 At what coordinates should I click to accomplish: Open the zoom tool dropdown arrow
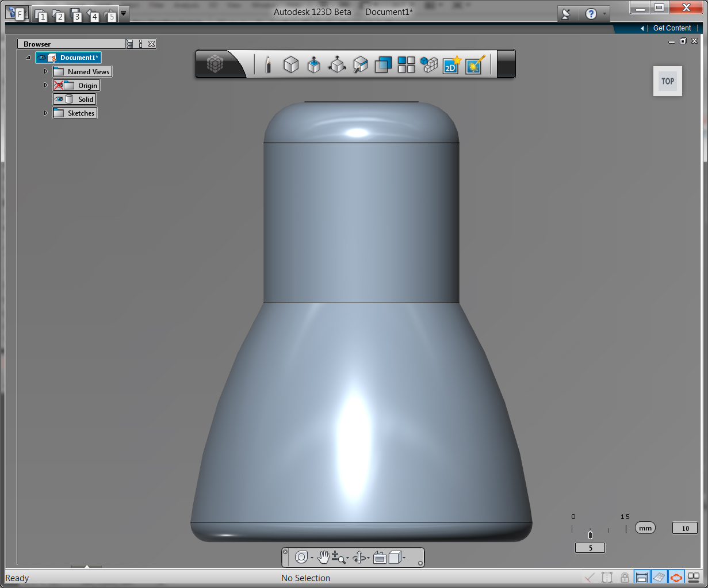tap(348, 558)
